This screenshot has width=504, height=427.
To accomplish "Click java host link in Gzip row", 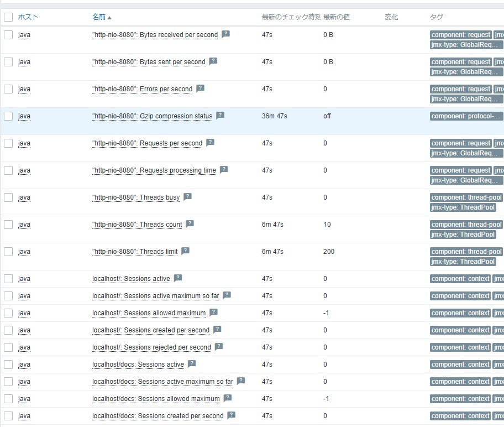I will tap(24, 116).
